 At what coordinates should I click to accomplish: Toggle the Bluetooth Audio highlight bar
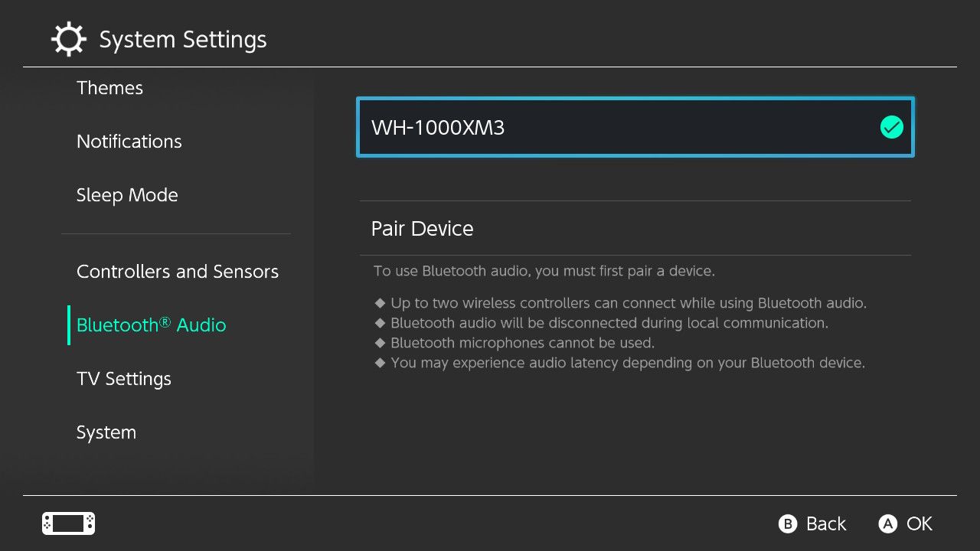click(70, 324)
